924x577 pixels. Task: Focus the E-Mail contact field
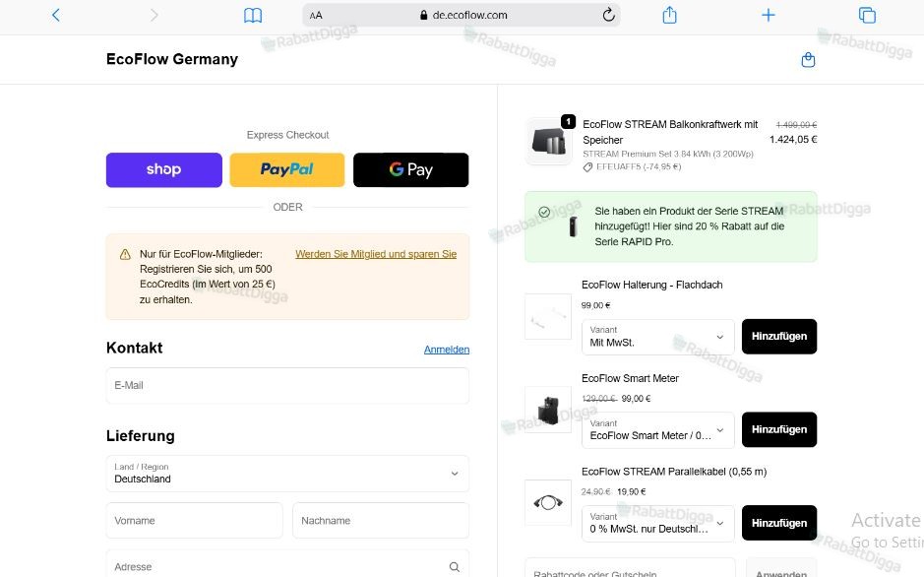coord(287,385)
